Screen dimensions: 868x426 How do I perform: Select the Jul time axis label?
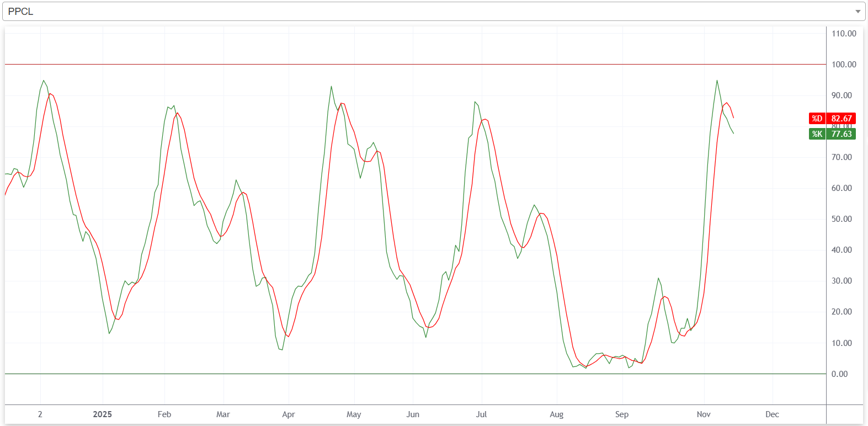click(481, 414)
